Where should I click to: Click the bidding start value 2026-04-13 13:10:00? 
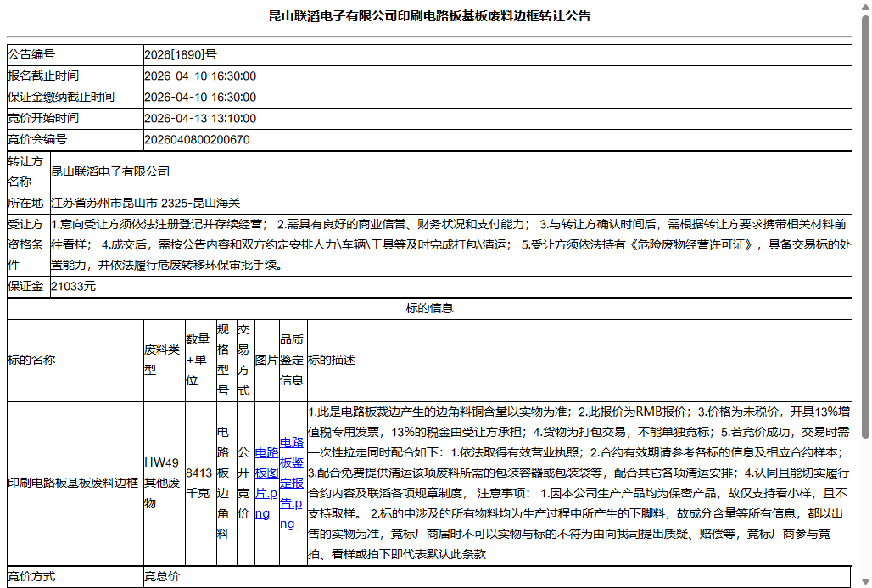click(x=200, y=118)
